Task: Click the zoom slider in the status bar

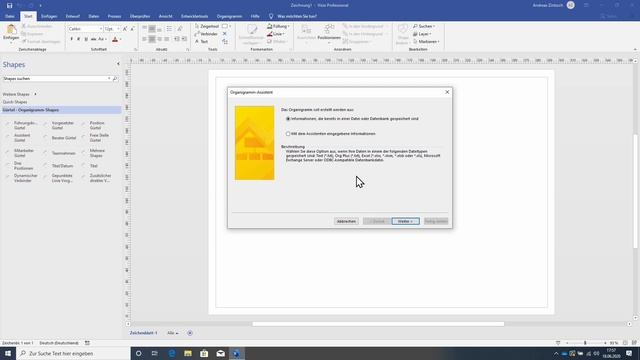Action: pos(585,343)
